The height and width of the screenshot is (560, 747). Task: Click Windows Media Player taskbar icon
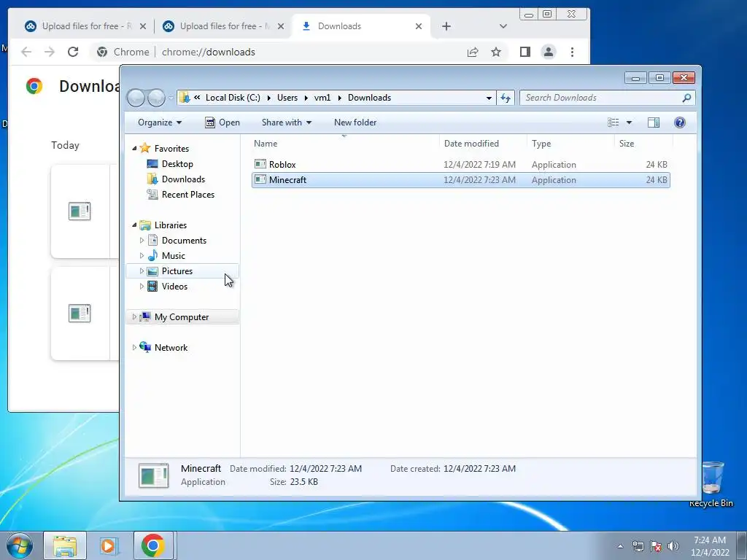pos(109,545)
